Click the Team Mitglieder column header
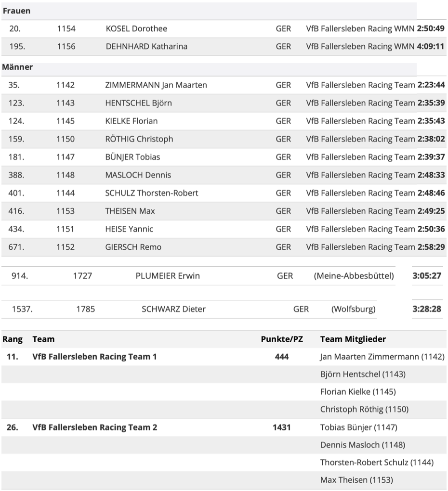Viewport: 448px width, 491px height. pyautogui.click(x=353, y=339)
